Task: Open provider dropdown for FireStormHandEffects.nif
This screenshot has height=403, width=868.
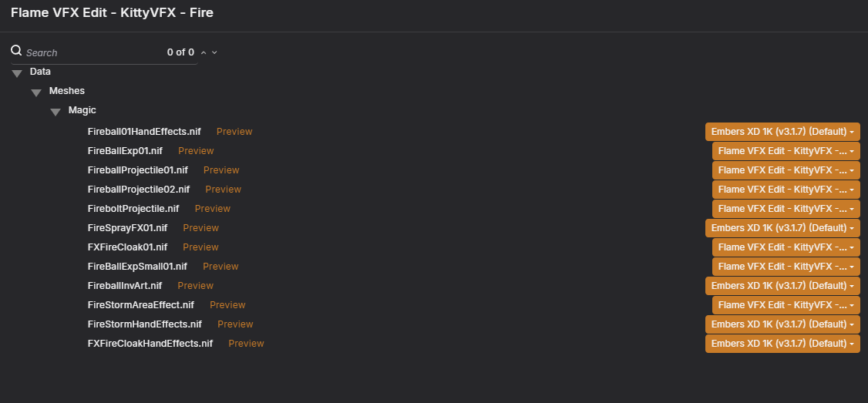Action: pos(782,324)
